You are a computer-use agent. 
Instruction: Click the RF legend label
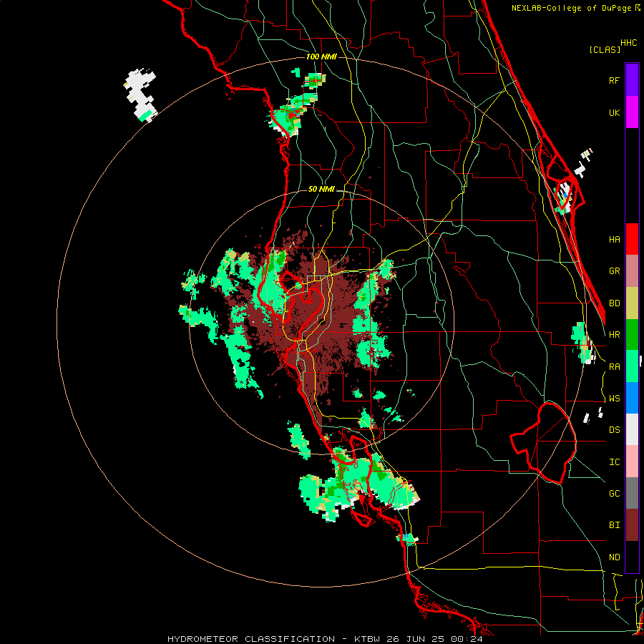click(614, 81)
